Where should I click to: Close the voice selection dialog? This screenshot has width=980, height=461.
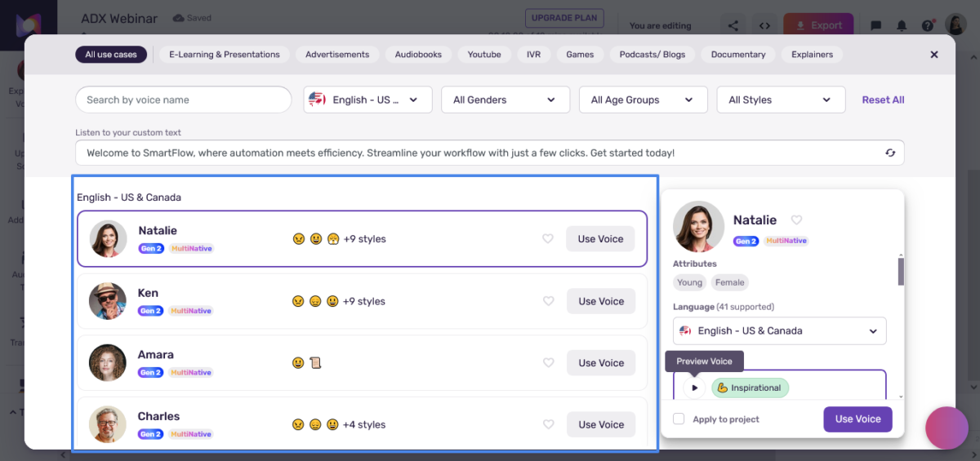(934, 55)
